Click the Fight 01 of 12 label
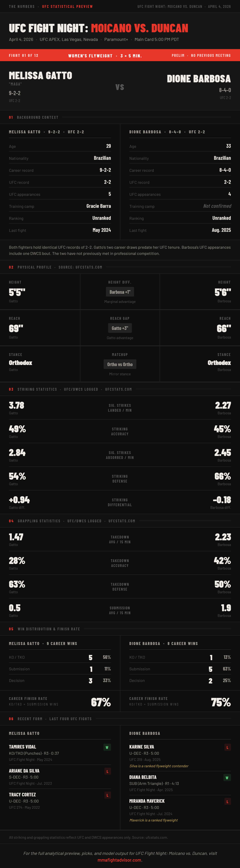Image resolution: width=240 pixels, height=868 pixels. pos(24,55)
